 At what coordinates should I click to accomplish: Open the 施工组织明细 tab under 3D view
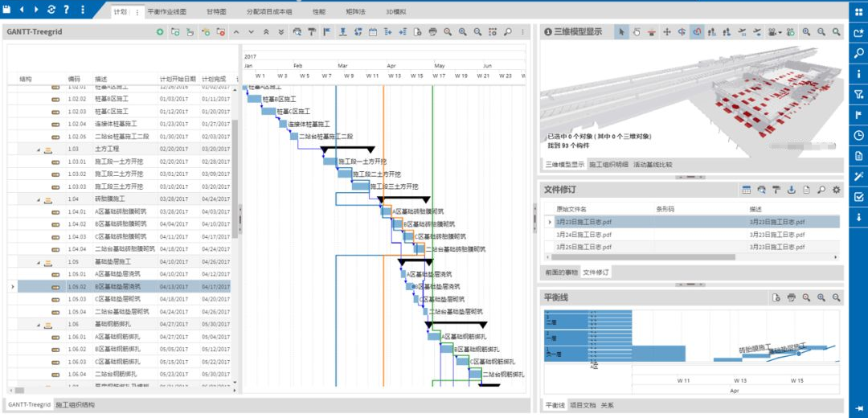click(608, 165)
